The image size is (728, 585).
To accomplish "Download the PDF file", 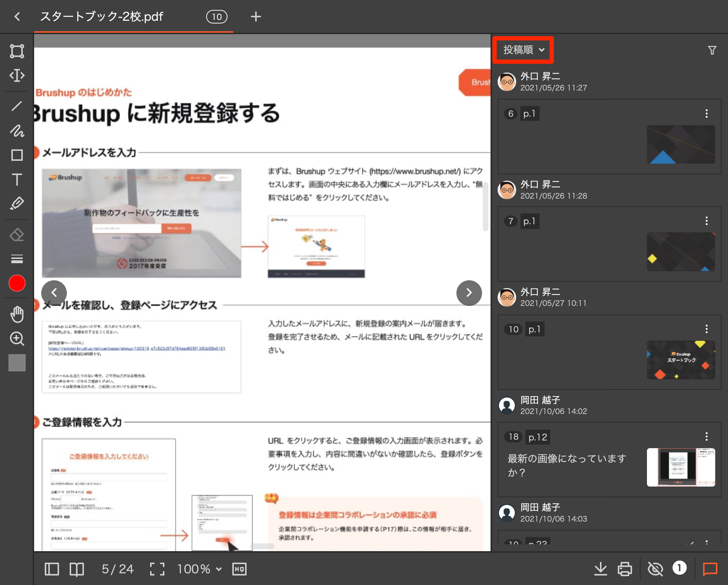I will coord(600,569).
